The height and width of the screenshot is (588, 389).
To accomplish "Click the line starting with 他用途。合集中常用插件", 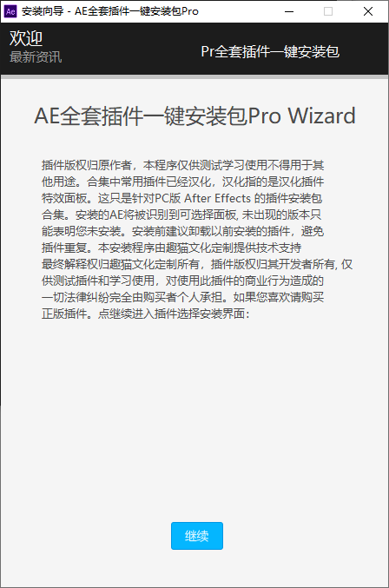I will point(183,182).
